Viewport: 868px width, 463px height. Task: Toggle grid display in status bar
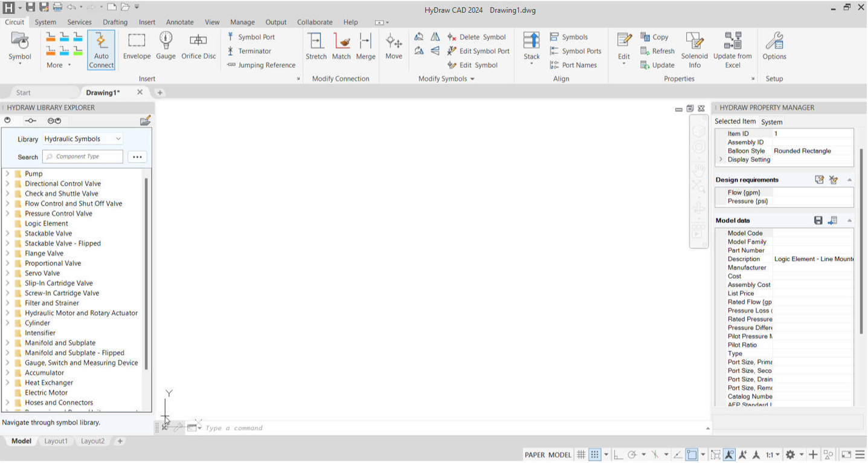581,455
